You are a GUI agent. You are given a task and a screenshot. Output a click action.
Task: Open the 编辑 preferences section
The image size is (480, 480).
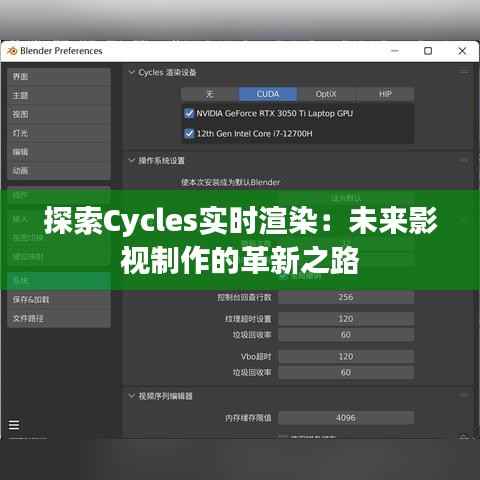pos(59,152)
